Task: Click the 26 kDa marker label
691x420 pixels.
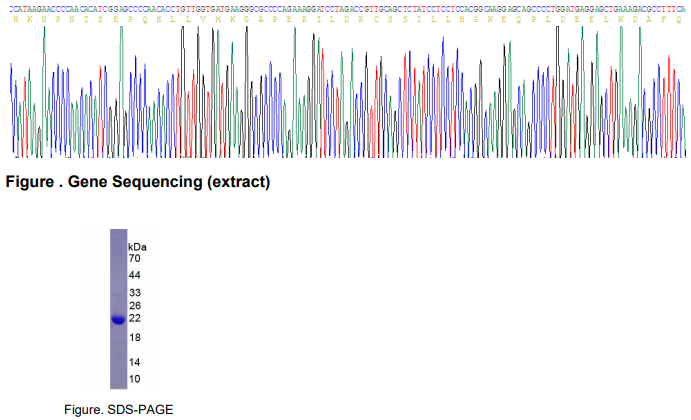Action: click(135, 305)
